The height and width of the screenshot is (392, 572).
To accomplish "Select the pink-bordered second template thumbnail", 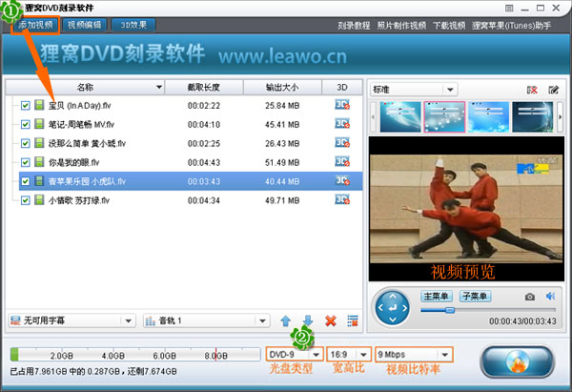I will point(444,116).
